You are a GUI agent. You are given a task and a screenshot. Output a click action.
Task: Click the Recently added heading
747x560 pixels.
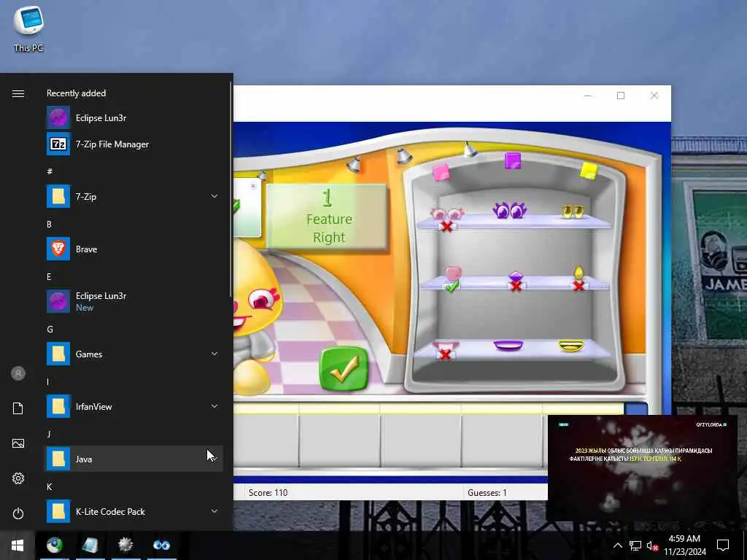point(76,93)
